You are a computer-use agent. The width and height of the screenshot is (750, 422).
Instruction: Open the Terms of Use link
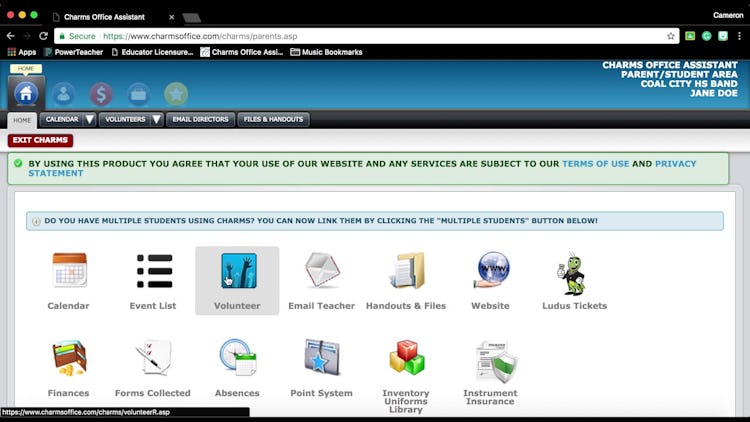pyautogui.click(x=596, y=164)
